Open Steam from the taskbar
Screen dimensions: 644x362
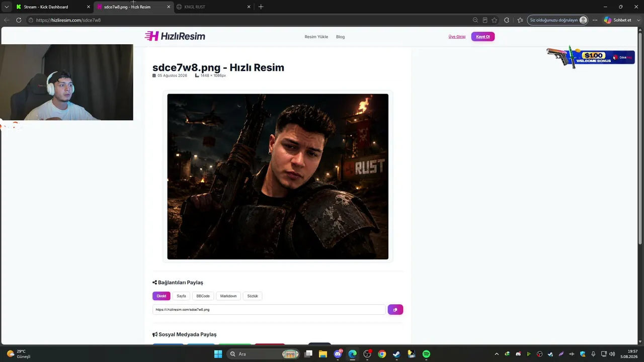(x=396, y=354)
